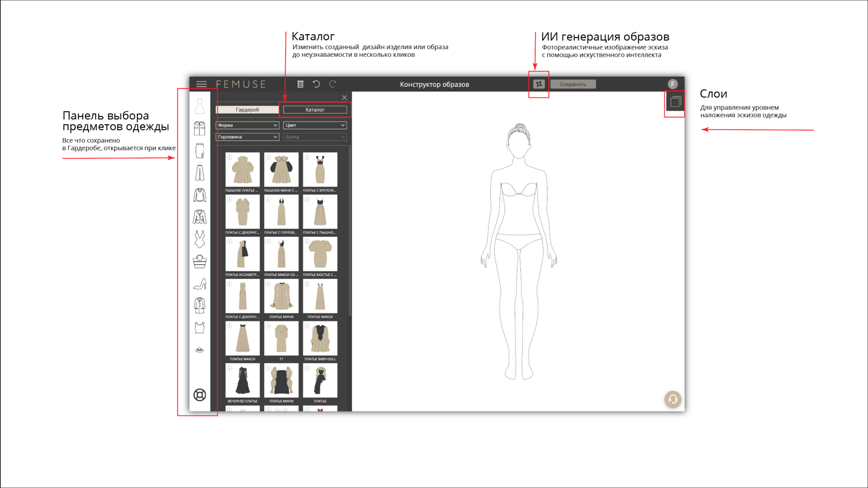Click the FEMUSE logo
The height and width of the screenshot is (488, 868).
(x=241, y=84)
